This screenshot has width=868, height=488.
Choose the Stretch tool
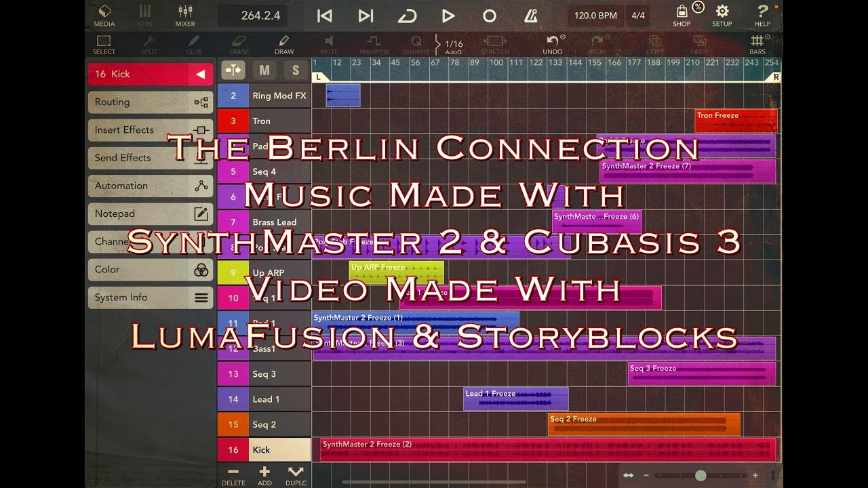[x=495, y=45]
